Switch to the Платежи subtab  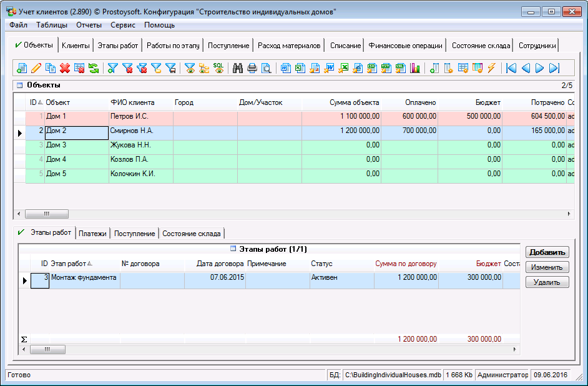click(x=93, y=234)
